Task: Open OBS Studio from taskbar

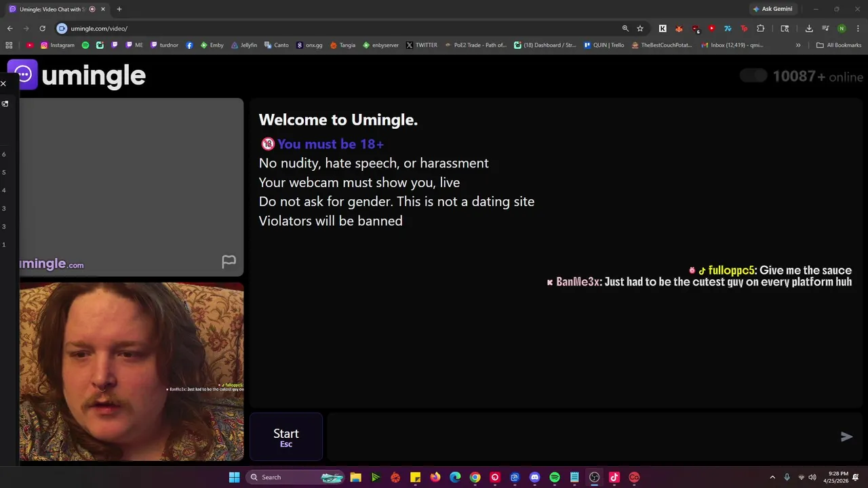Action: click(594, 477)
